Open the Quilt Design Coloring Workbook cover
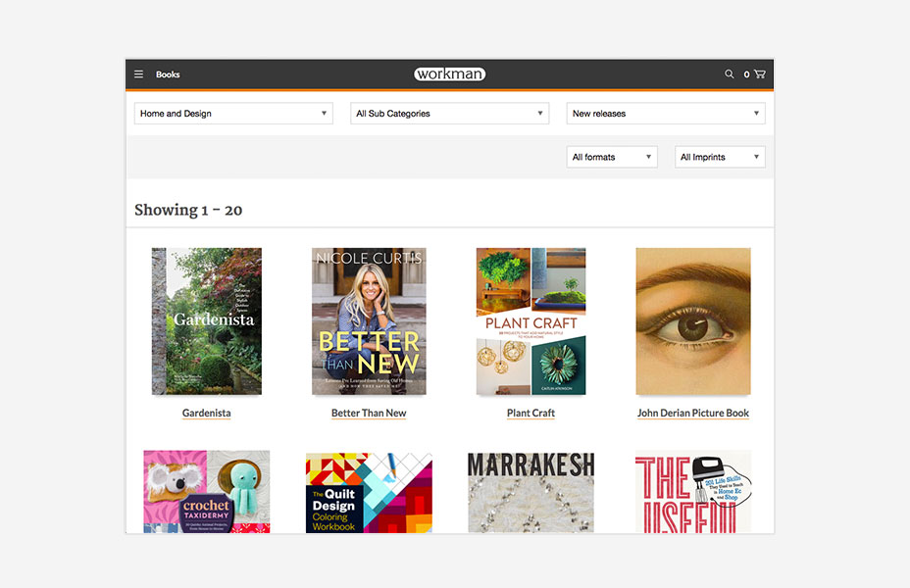Screen dimensions: 910x588 click(x=369, y=493)
